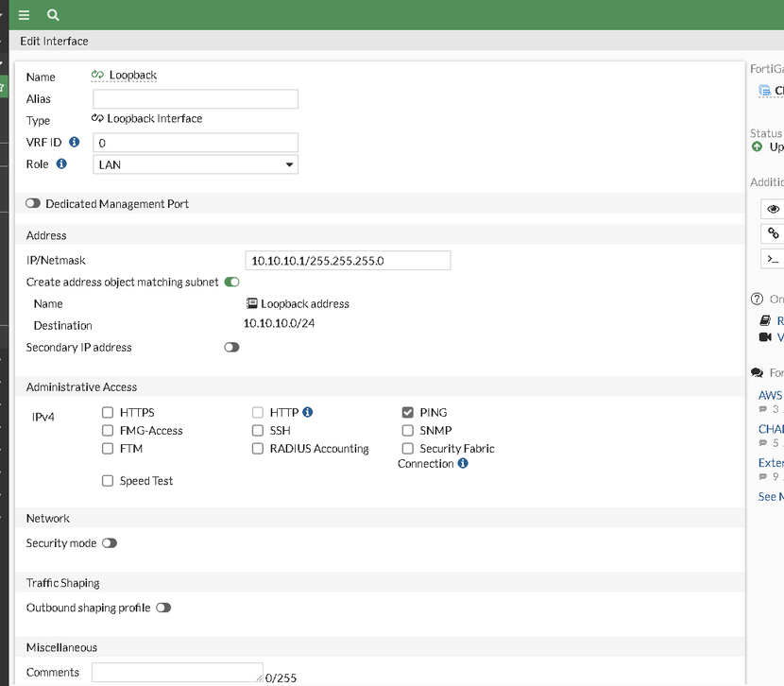Click the Loopback name link

pyautogui.click(x=133, y=75)
